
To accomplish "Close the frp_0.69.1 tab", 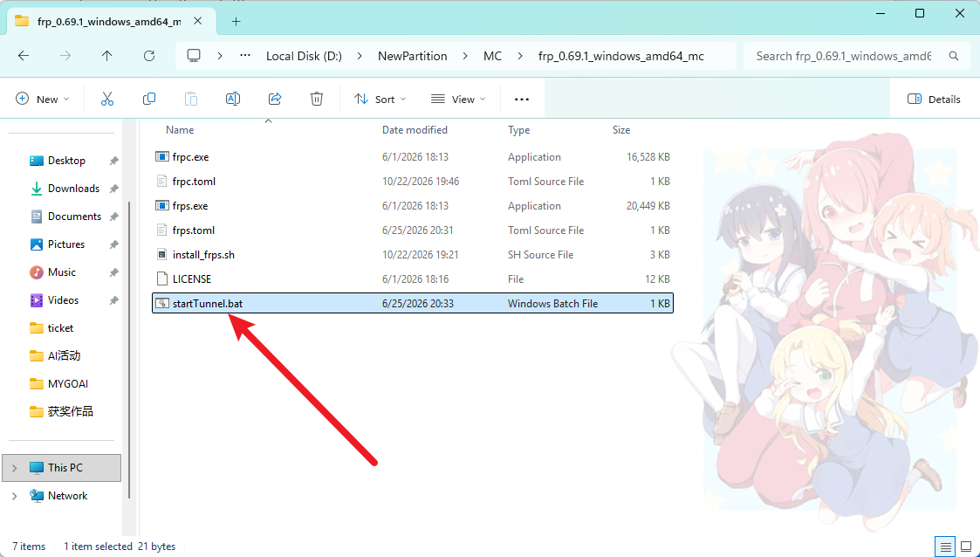I will point(197,21).
